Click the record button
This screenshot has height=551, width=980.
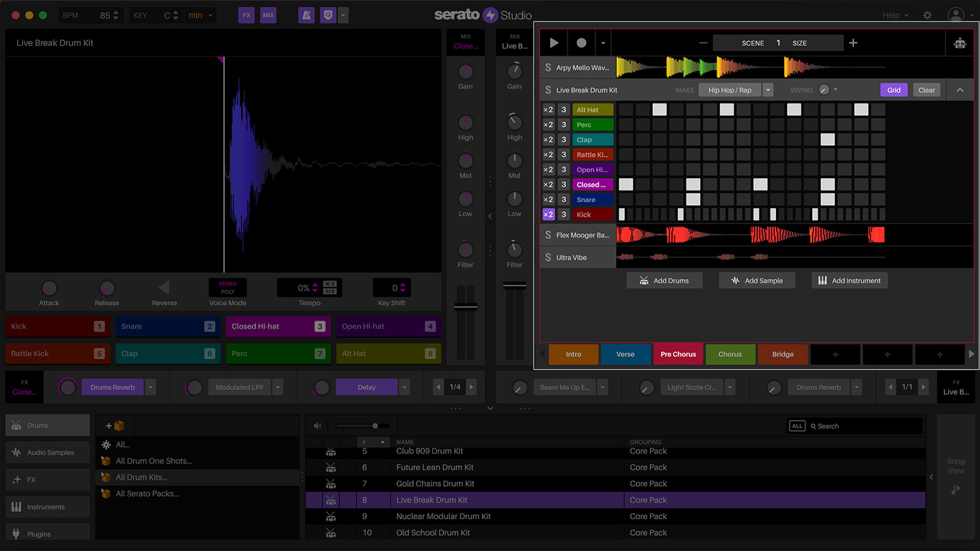pyautogui.click(x=581, y=43)
